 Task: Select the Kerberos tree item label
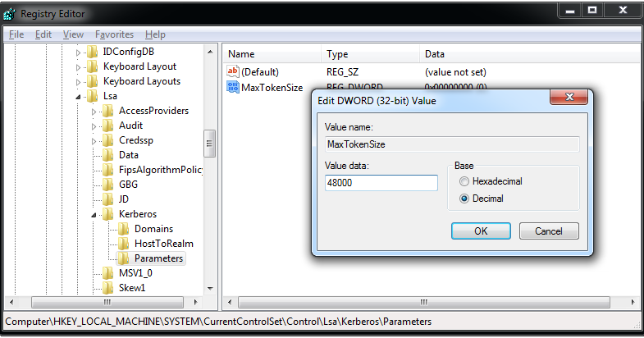(138, 214)
